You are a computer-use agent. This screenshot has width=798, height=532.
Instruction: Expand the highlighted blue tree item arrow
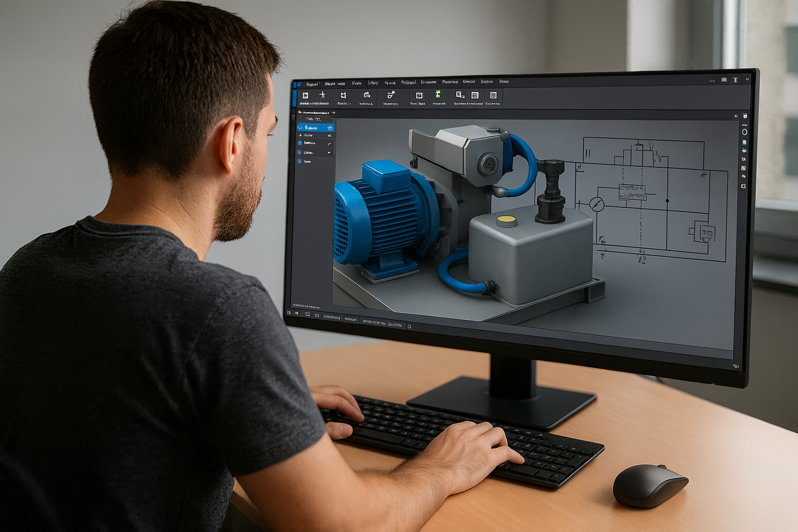(x=299, y=128)
